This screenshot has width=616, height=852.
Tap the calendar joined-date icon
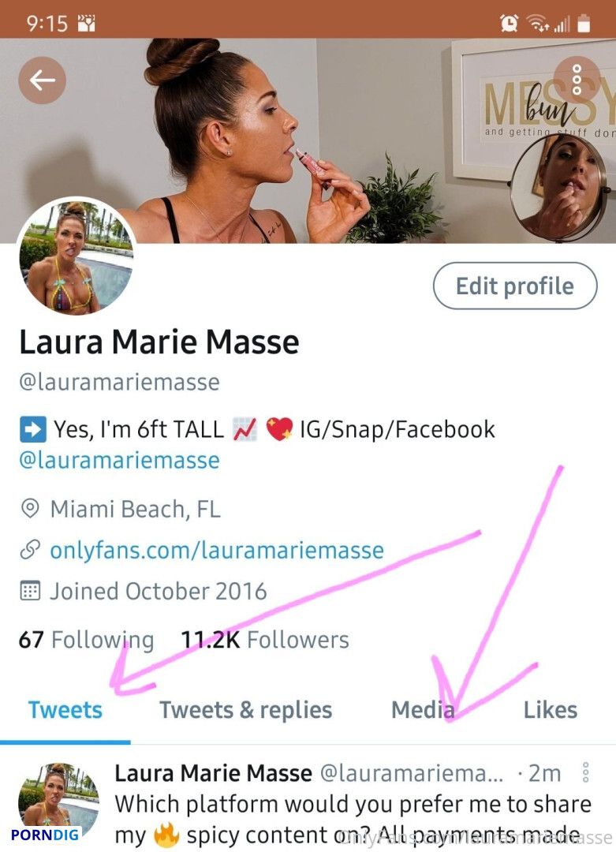[30, 591]
